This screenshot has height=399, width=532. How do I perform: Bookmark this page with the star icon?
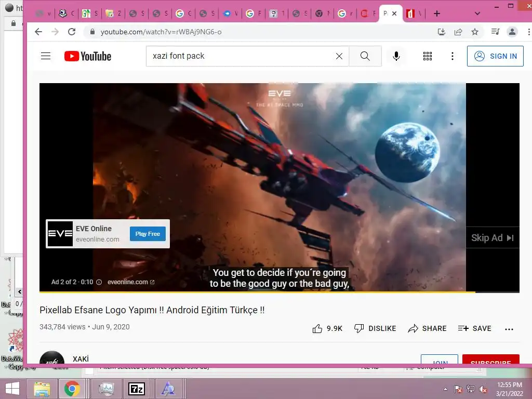coord(475,32)
